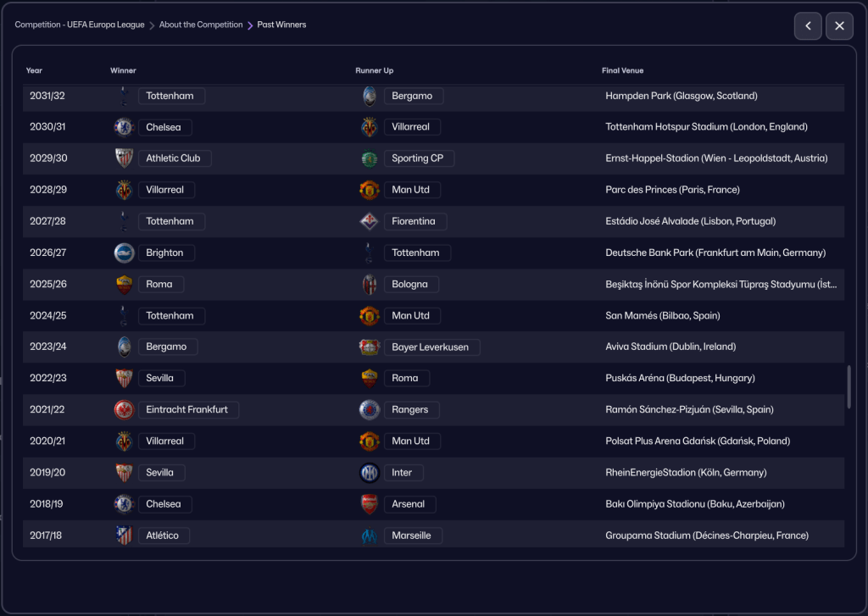Click the Bayer Leverkusen badge
868x616 pixels.
(370, 347)
